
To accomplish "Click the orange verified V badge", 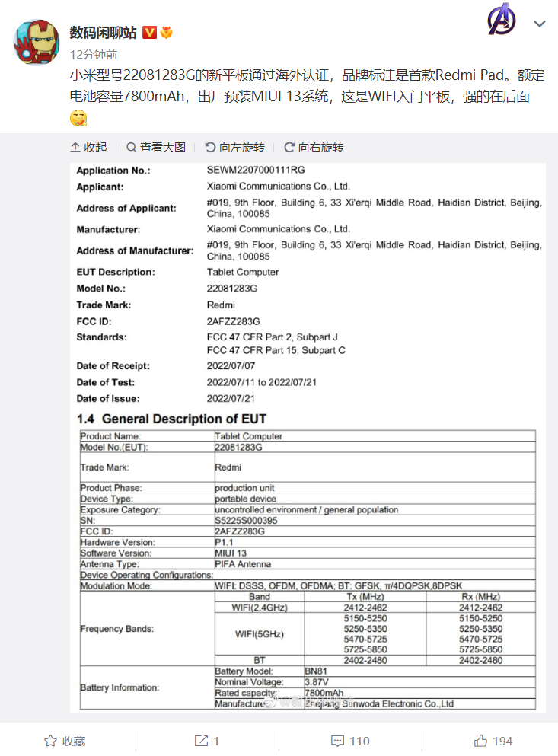I will (149, 33).
